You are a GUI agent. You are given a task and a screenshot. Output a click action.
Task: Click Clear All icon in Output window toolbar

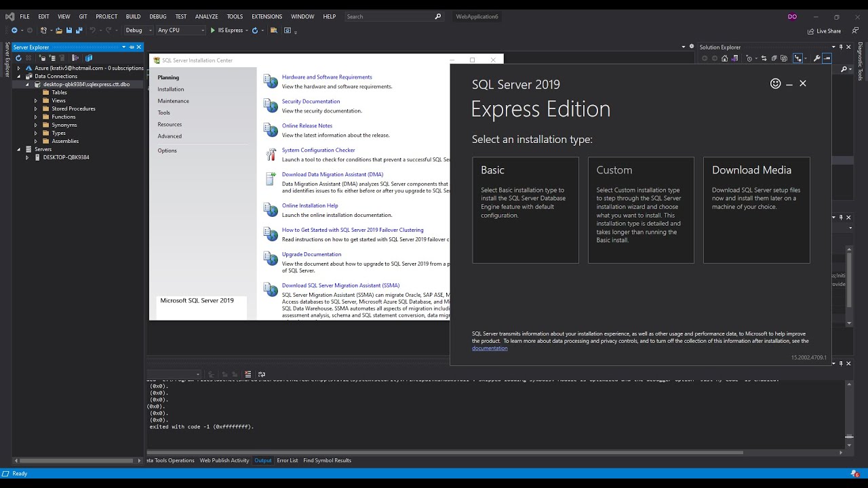tap(248, 374)
